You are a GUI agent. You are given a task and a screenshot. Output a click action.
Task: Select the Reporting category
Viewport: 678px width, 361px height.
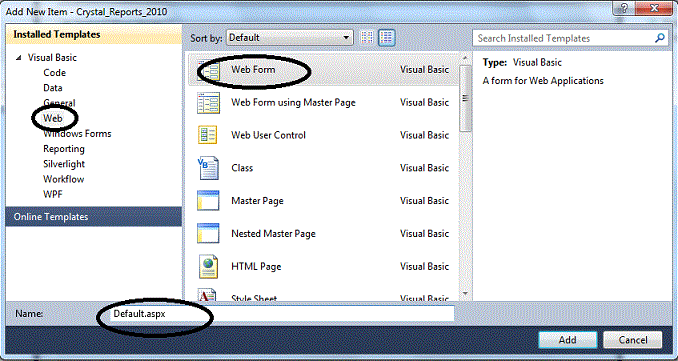(x=64, y=149)
